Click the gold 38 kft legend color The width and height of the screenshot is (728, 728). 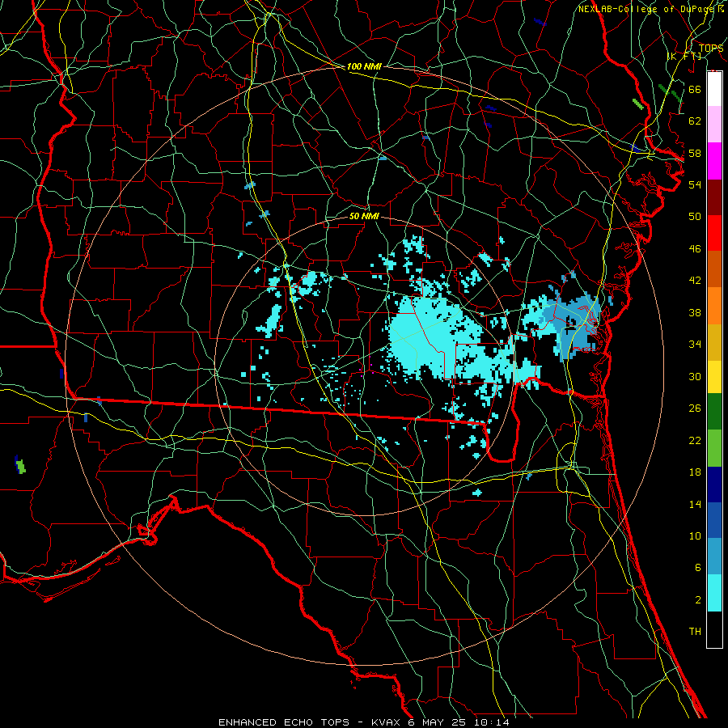tap(714, 342)
